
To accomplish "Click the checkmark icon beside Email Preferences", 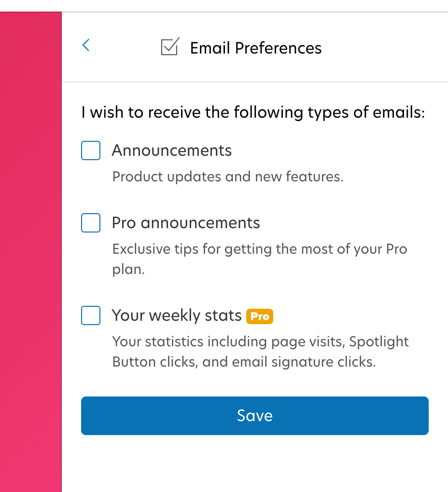I will pyautogui.click(x=170, y=47).
